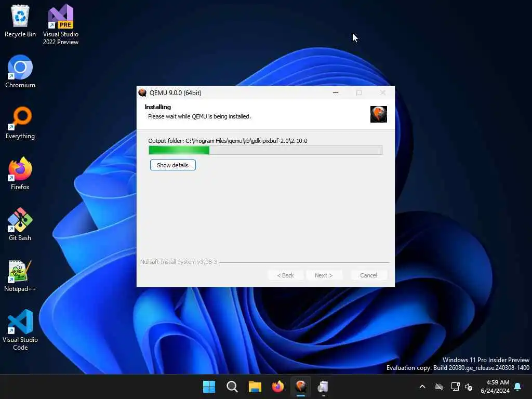Select the Notepad++ desktop shortcut

point(20,275)
